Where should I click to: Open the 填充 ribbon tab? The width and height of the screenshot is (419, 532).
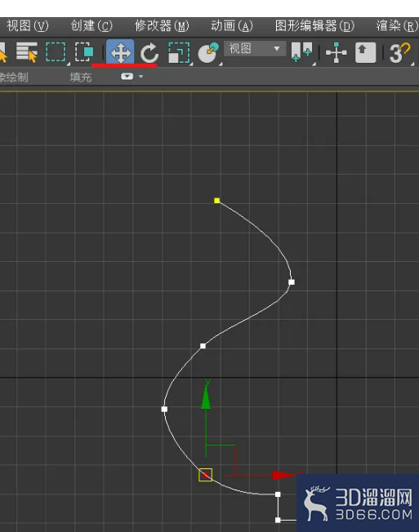coord(81,77)
